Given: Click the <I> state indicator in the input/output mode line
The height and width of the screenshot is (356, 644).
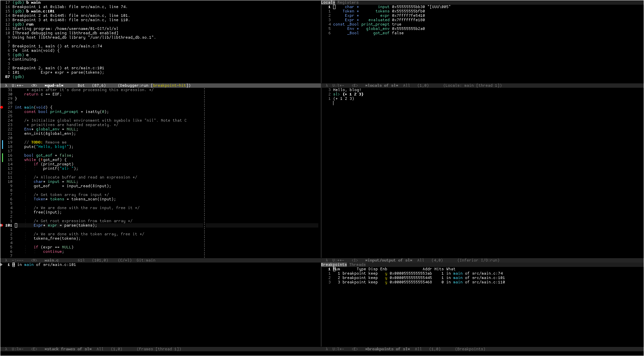Looking at the screenshot, I should [355, 260].
